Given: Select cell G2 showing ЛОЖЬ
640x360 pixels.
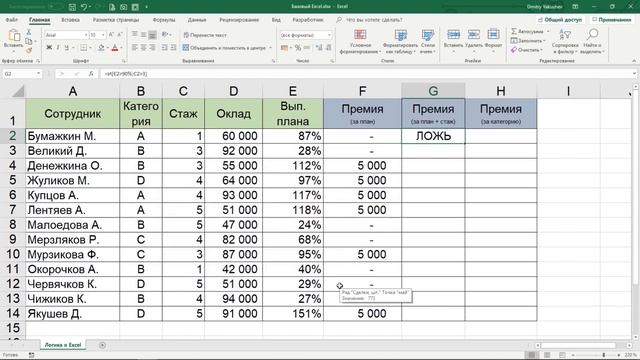Looking at the screenshot, I should tap(433, 136).
